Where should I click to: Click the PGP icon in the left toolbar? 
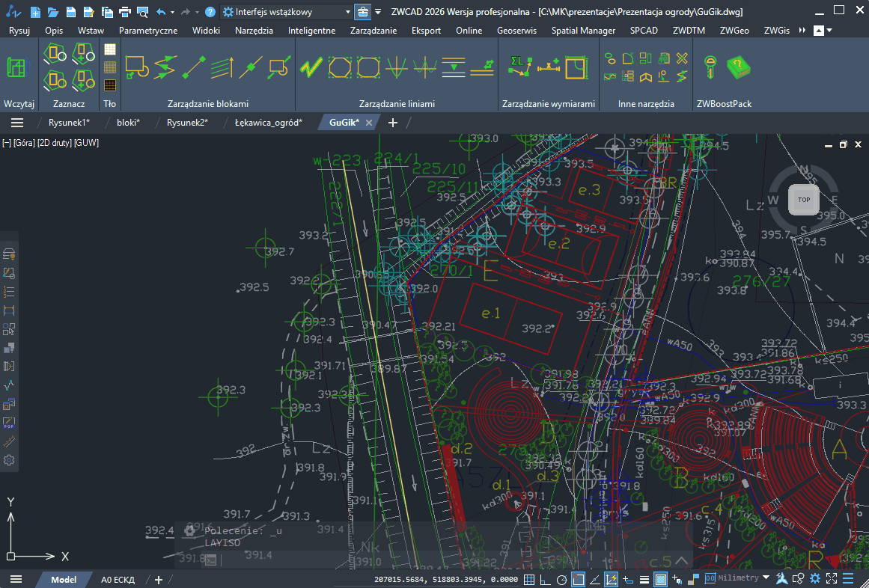tap(9, 423)
